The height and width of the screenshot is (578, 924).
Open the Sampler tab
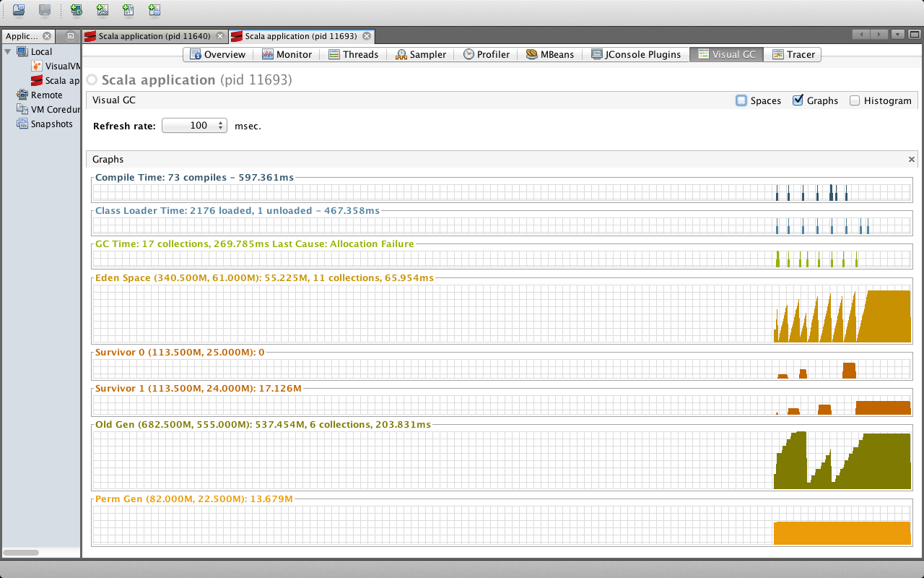(x=421, y=54)
